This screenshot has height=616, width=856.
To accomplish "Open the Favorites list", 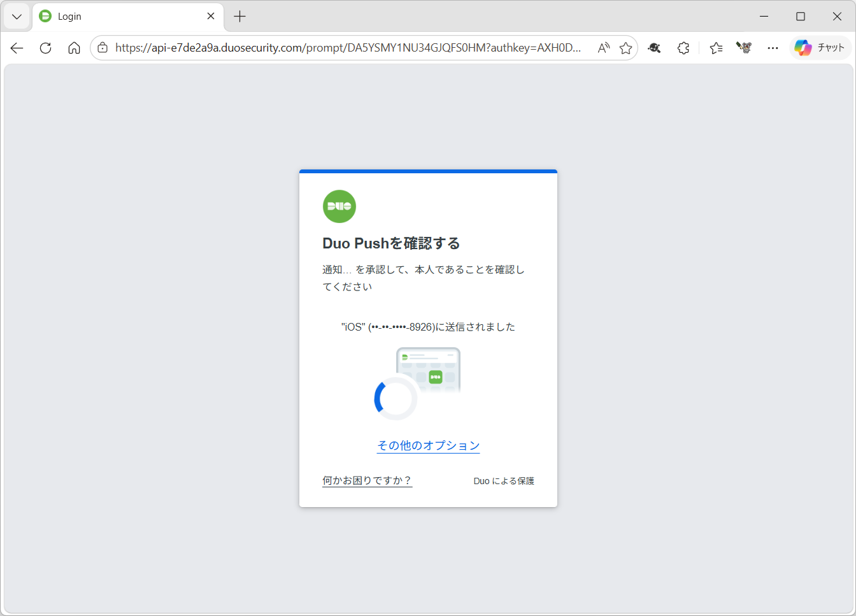I will coord(717,48).
